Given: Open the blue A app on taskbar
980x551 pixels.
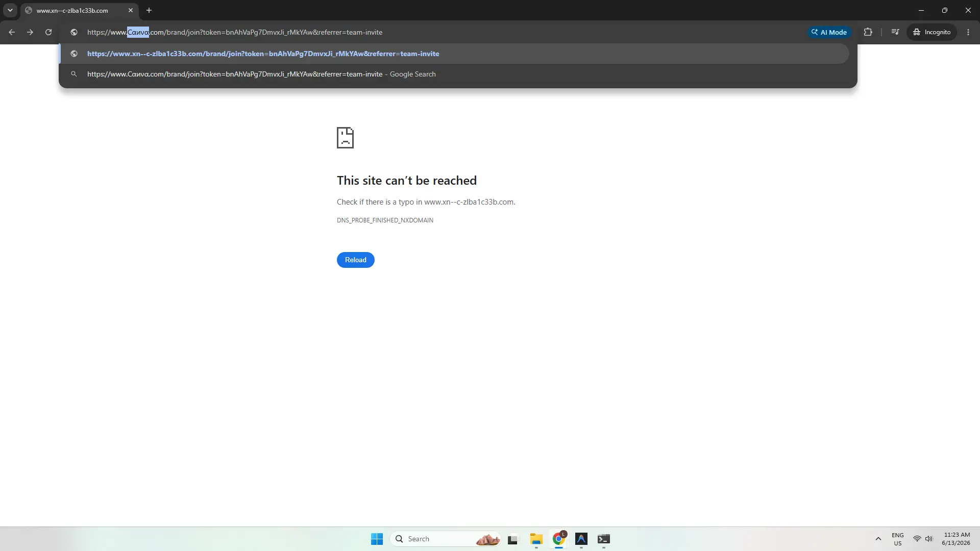Looking at the screenshot, I should coord(581,539).
